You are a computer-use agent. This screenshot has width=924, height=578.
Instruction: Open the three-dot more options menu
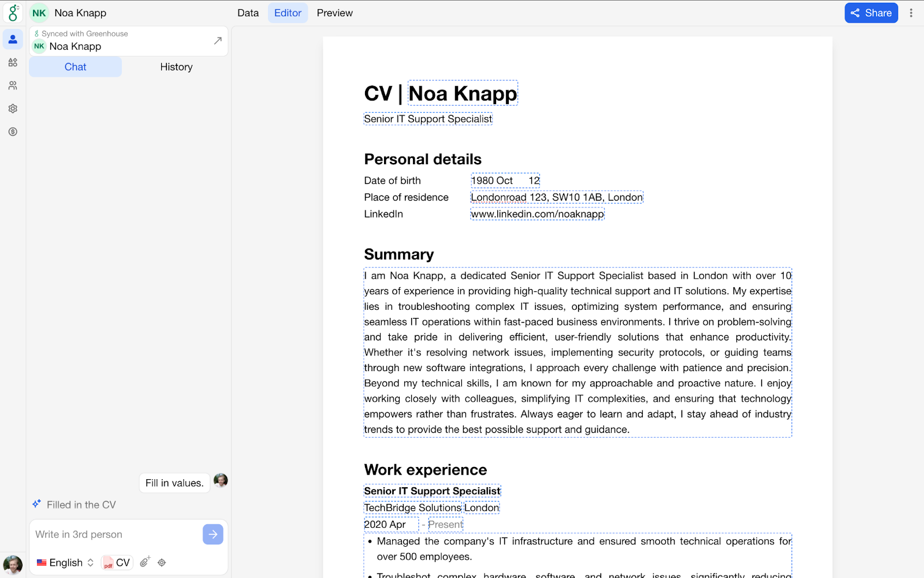[x=911, y=13]
